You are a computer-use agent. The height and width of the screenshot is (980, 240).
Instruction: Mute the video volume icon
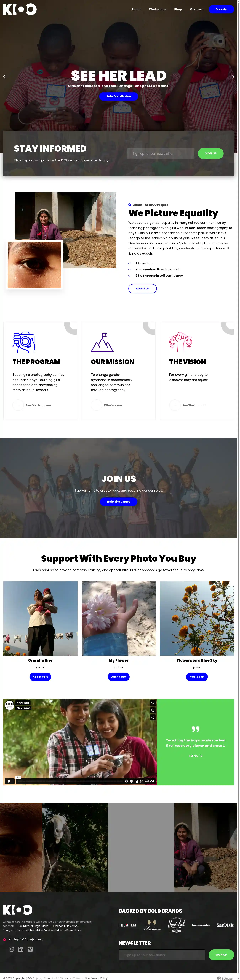[x=126, y=781]
